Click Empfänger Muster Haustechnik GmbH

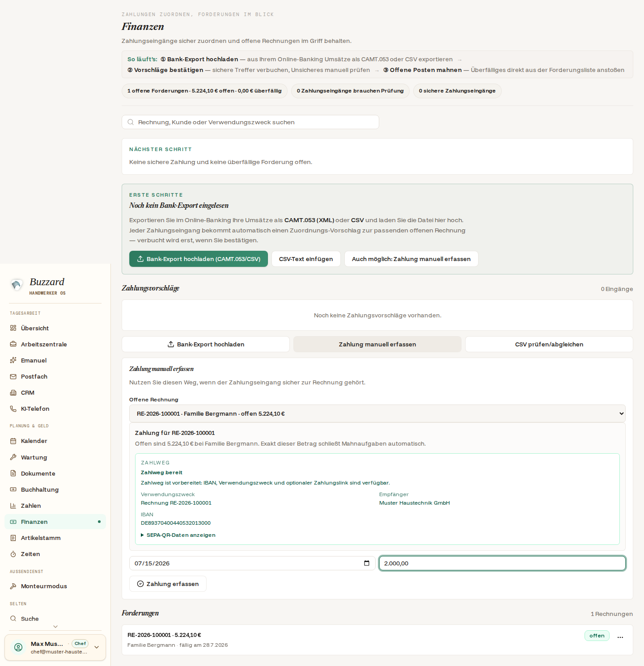[415, 503]
